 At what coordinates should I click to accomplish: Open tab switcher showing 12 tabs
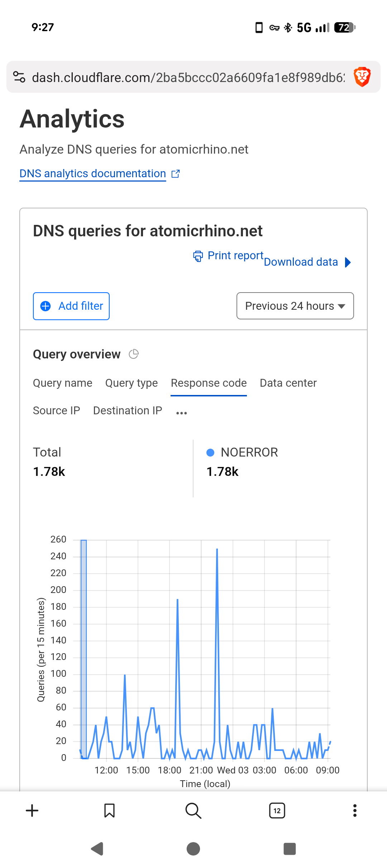coord(277,811)
